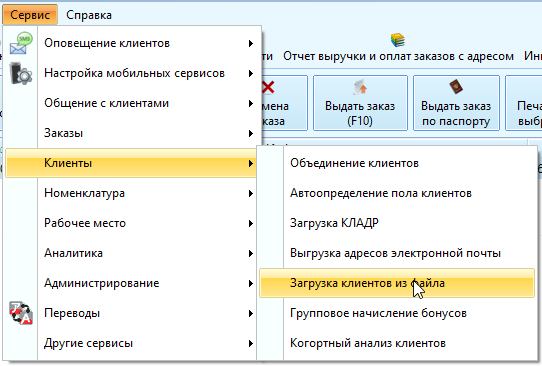Click the translation icon beside Переводы
The width and height of the screenshot is (542, 366).
[21, 313]
